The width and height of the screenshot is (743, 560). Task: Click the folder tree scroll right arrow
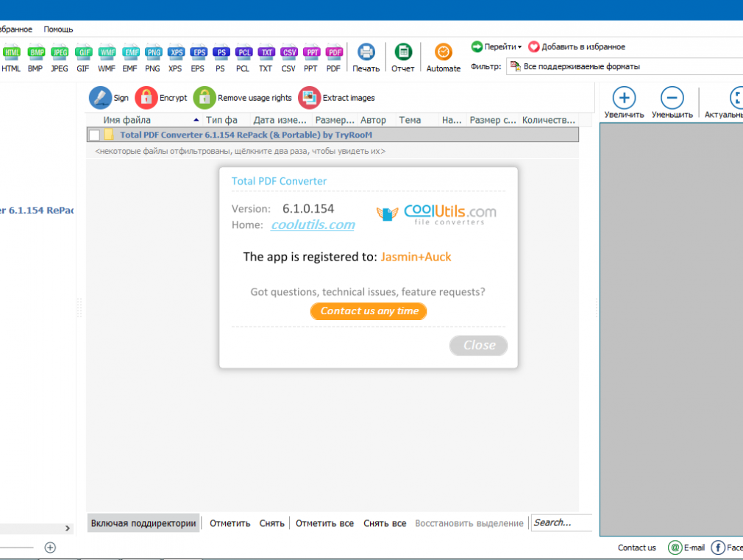(67, 528)
